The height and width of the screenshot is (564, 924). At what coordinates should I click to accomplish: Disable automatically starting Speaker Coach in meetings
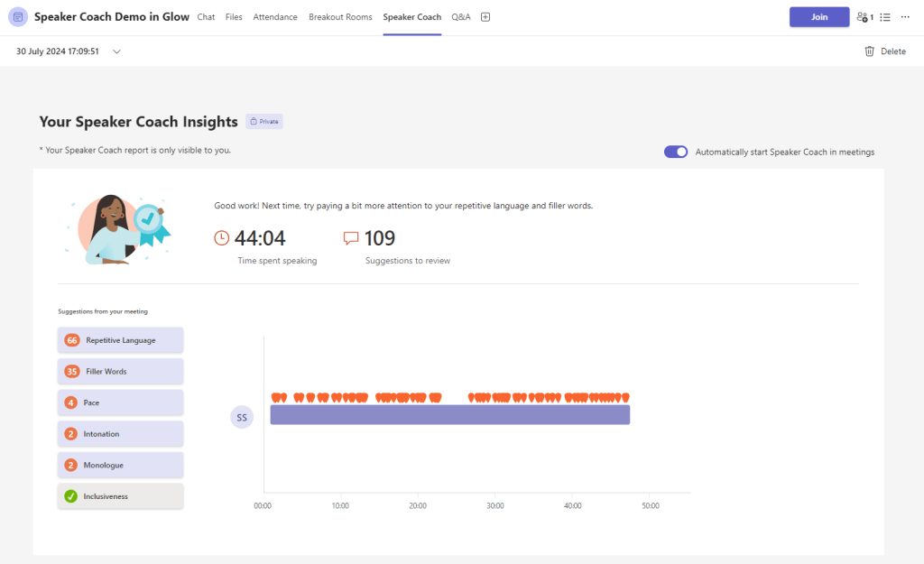click(675, 152)
